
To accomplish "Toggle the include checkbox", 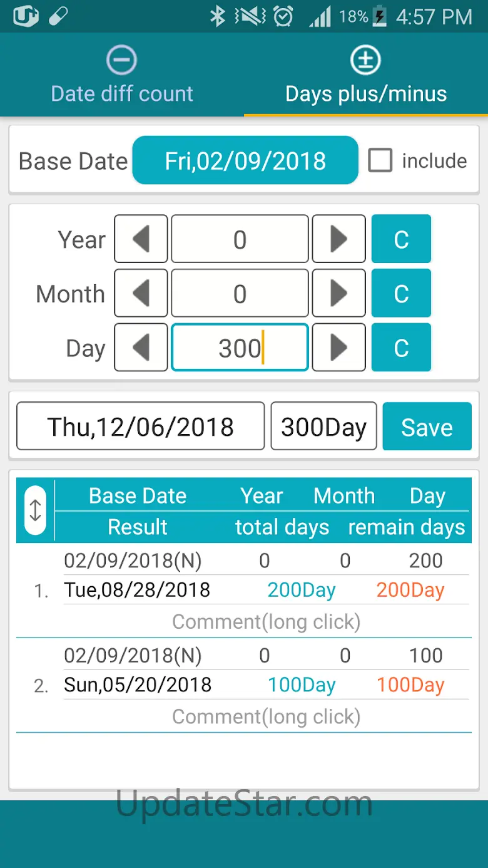I will point(380,161).
